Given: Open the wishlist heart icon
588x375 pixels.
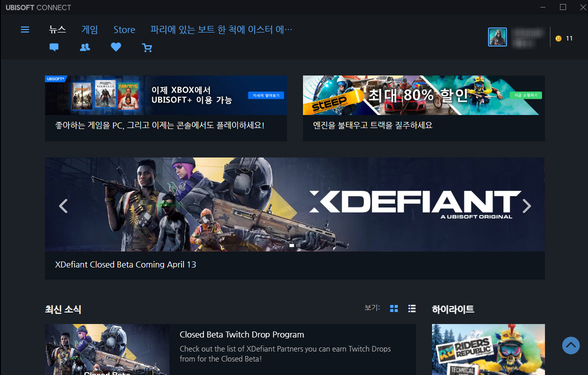Looking at the screenshot, I should point(116,47).
